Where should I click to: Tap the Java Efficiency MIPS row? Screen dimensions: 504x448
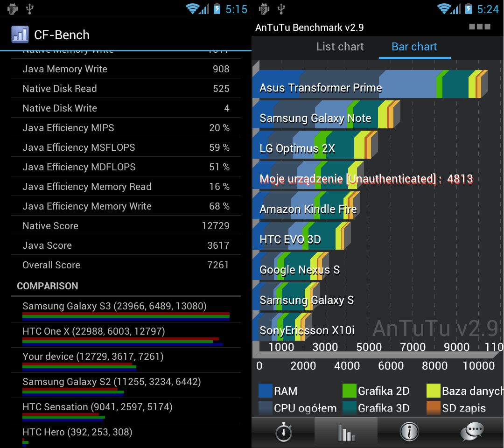point(126,127)
